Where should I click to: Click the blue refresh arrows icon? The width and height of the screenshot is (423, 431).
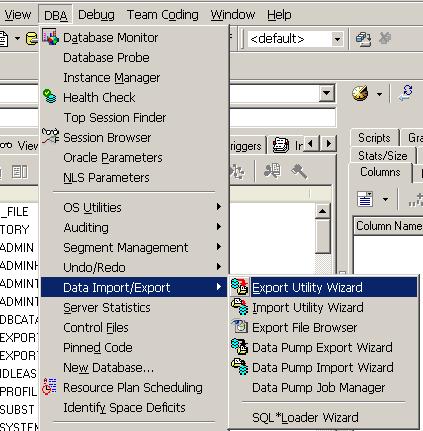[x=406, y=93]
